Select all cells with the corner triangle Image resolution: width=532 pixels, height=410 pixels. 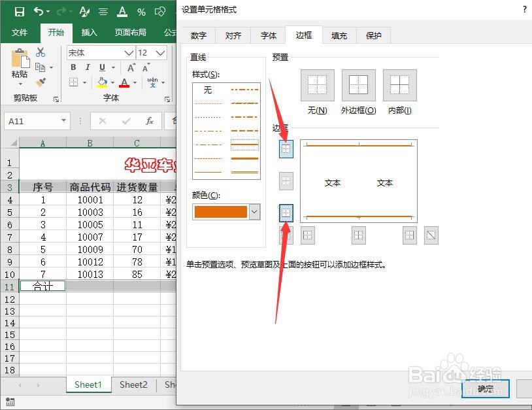14,143
